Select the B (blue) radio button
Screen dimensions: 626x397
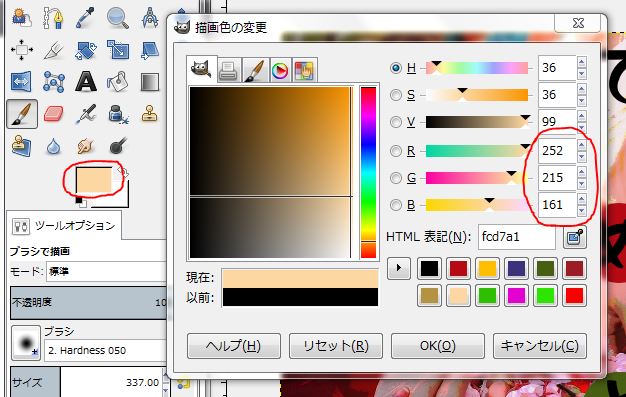(x=396, y=205)
